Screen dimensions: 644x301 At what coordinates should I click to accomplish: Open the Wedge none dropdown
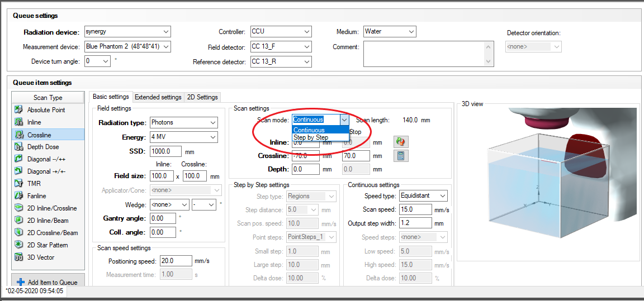click(184, 204)
